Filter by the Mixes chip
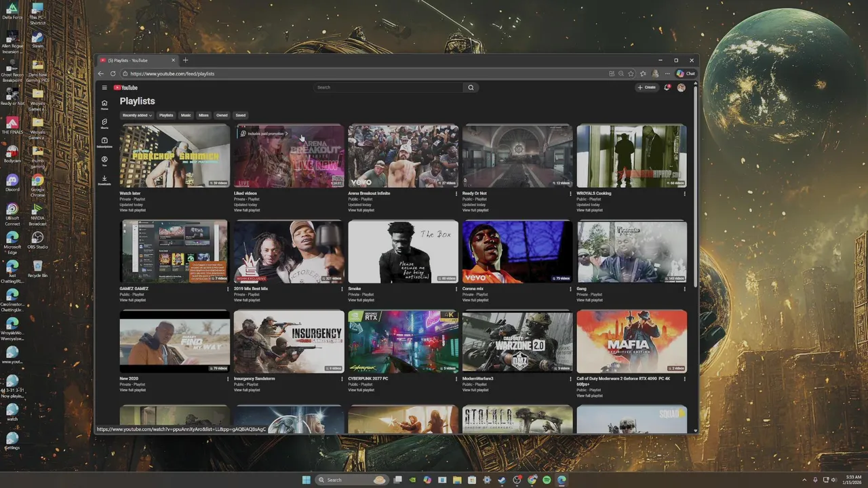The height and width of the screenshot is (488, 868). tap(203, 115)
